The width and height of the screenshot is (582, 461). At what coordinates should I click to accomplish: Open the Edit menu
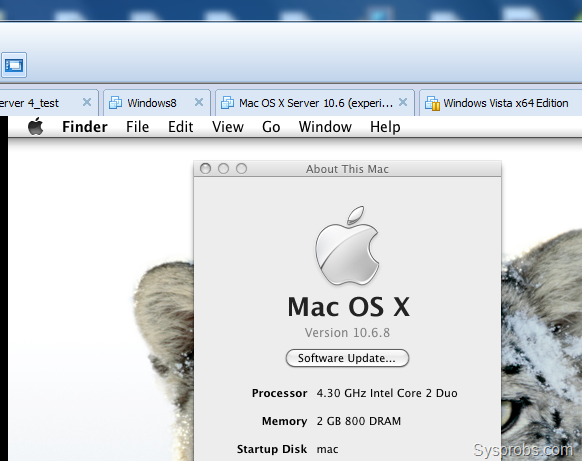180,127
